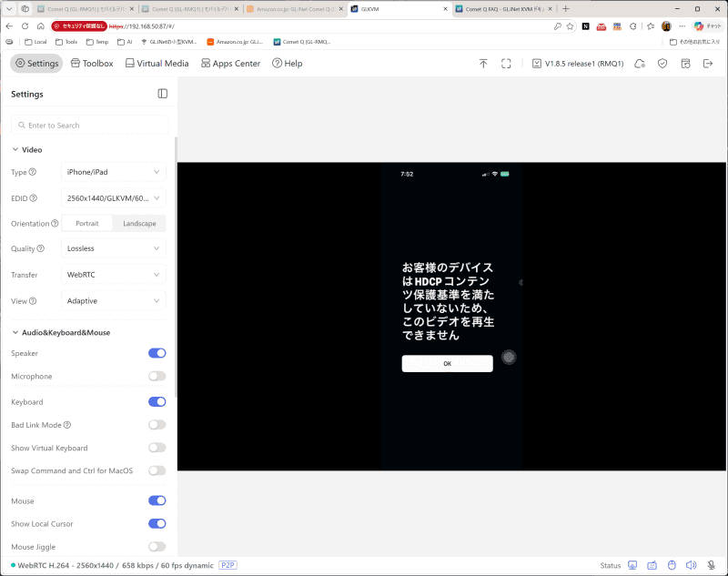This screenshot has width=728, height=576.
Task: Click the status bar mouse icon
Action: click(672, 565)
